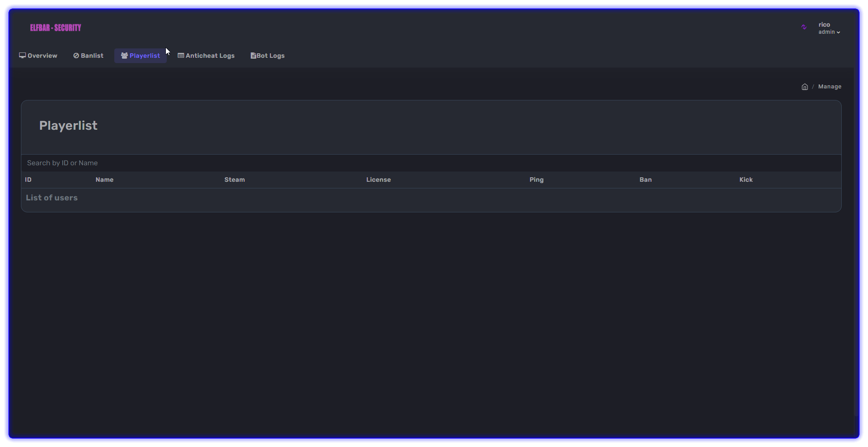This screenshot has width=868, height=447.
Task: Click the prohibition icon next to Banlist
Action: click(76, 55)
